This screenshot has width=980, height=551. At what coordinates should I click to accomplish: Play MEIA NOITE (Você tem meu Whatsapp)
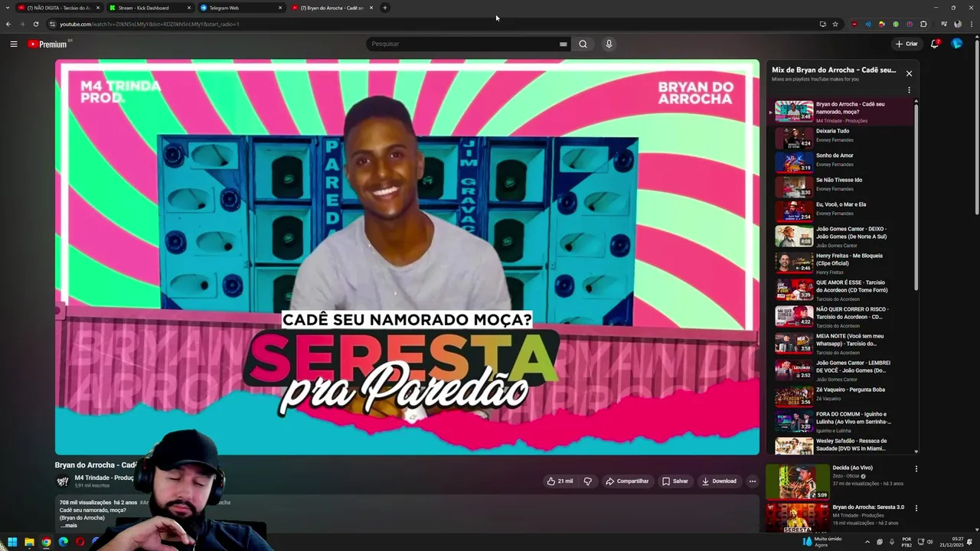[x=842, y=343]
